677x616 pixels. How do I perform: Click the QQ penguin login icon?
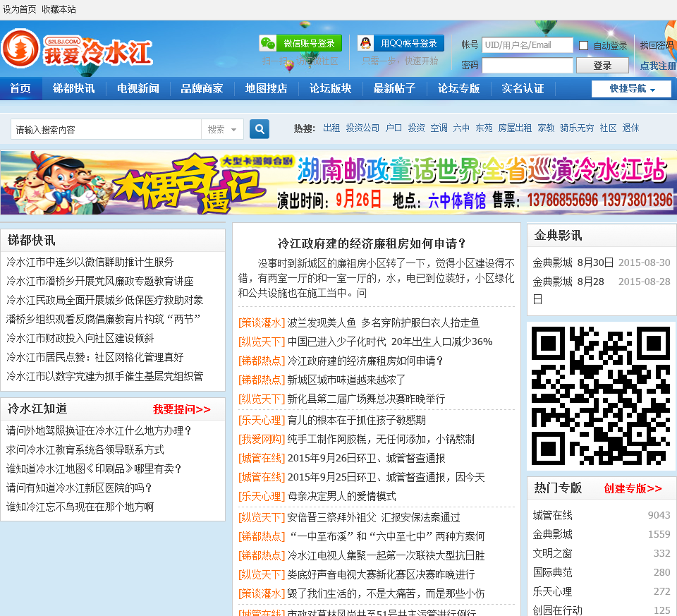[366, 43]
